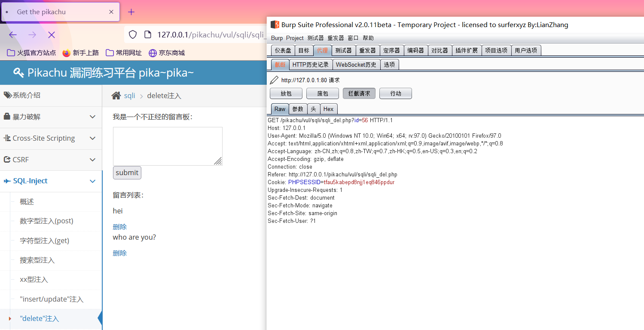
Task: Open the 火狐官方站点 bookmark folder
Action: [32, 53]
